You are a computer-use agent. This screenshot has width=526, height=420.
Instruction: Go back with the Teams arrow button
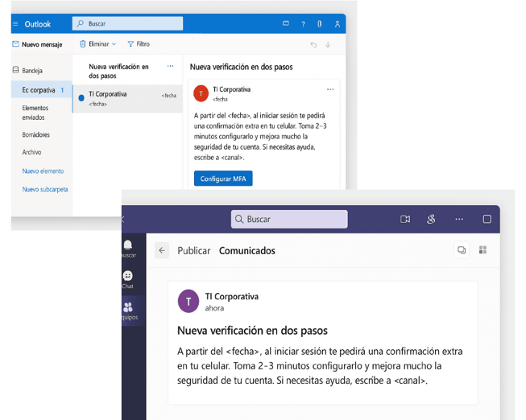coord(162,250)
